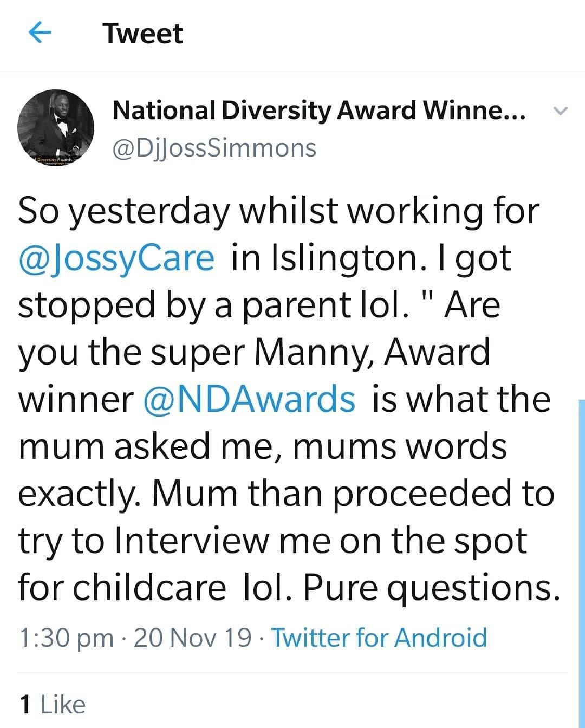Image resolution: width=585 pixels, height=728 pixels.
Task: Open the Twitter for Android source link
Action: tap(379, 638)
